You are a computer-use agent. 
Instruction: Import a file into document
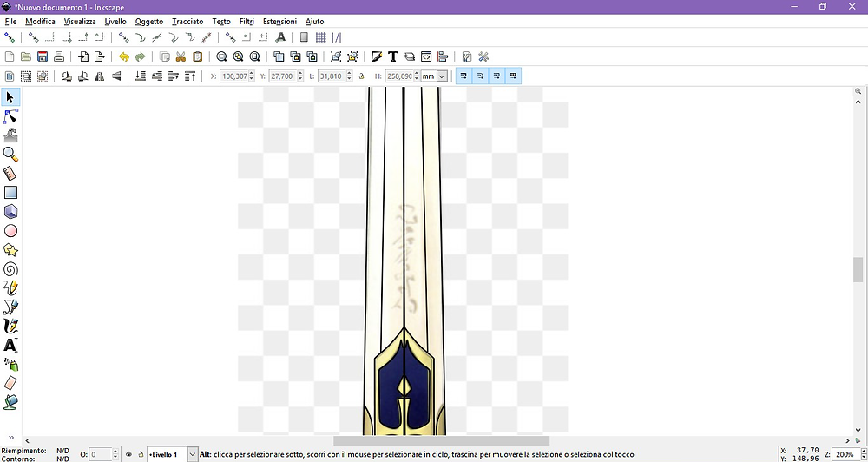(83, 56)
